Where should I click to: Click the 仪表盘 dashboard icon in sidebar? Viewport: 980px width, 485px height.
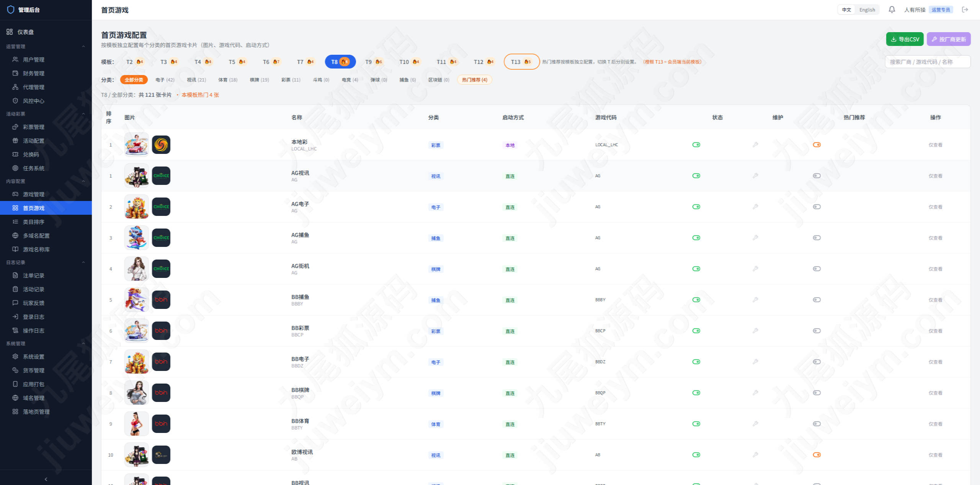click(x=10, y=32)
